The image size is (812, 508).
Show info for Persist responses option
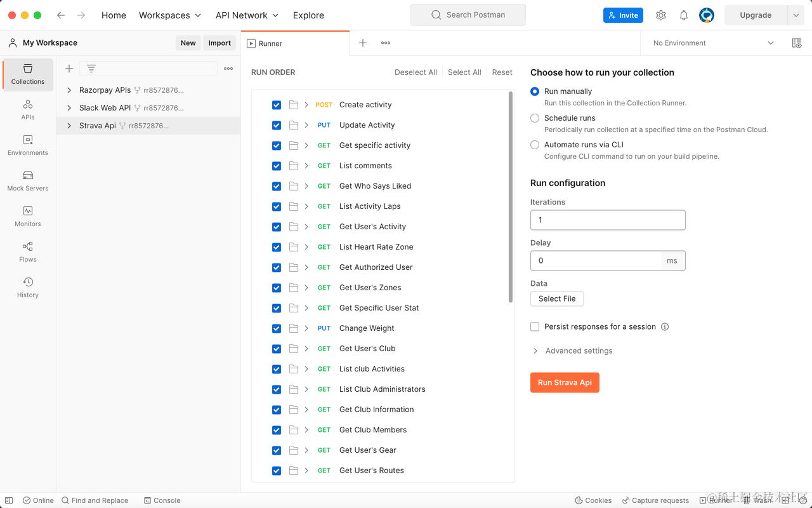(665, 326)
